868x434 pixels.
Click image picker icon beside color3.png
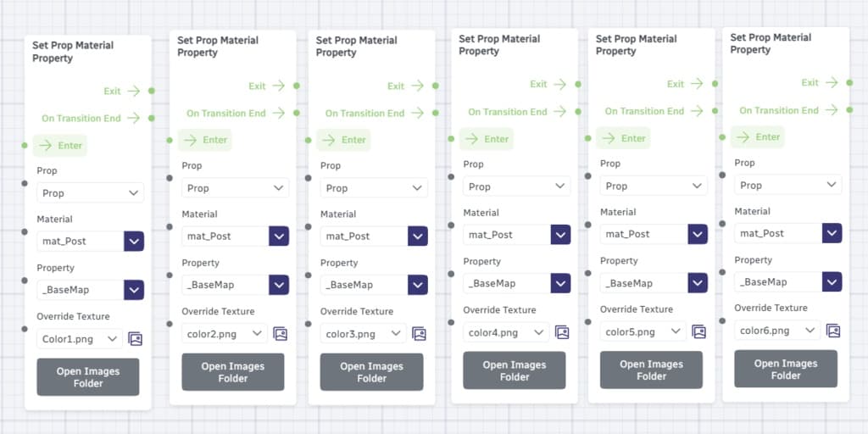419,334
